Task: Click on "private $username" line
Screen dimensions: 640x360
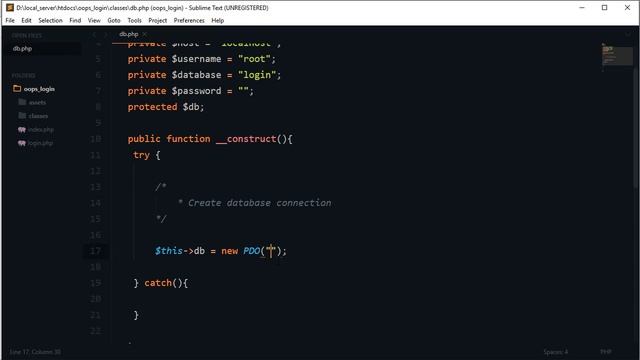Action: click(x=202, y=59)
